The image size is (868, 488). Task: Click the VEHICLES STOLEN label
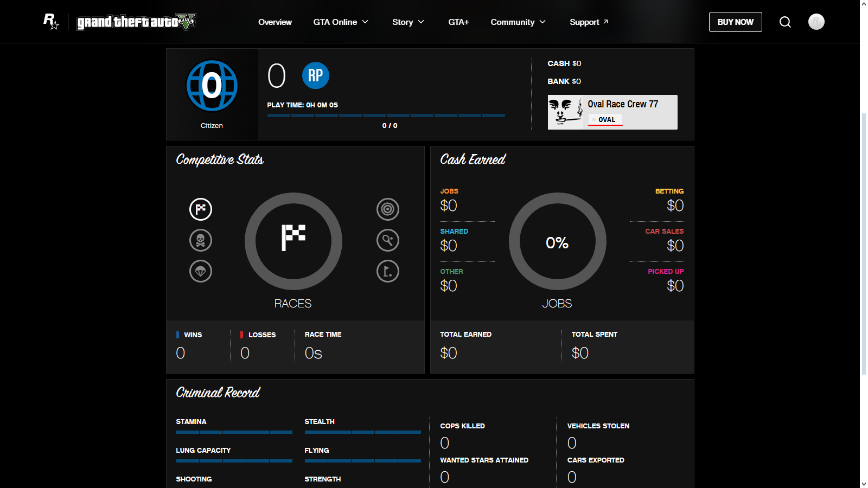coord(598,426)
